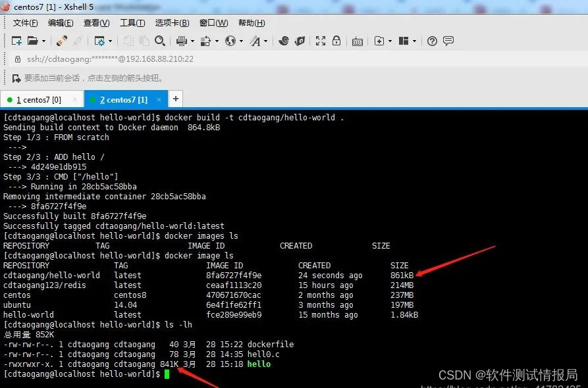Click the Font icon
Viewport: 588px width, 388px height.
(255, 41)
